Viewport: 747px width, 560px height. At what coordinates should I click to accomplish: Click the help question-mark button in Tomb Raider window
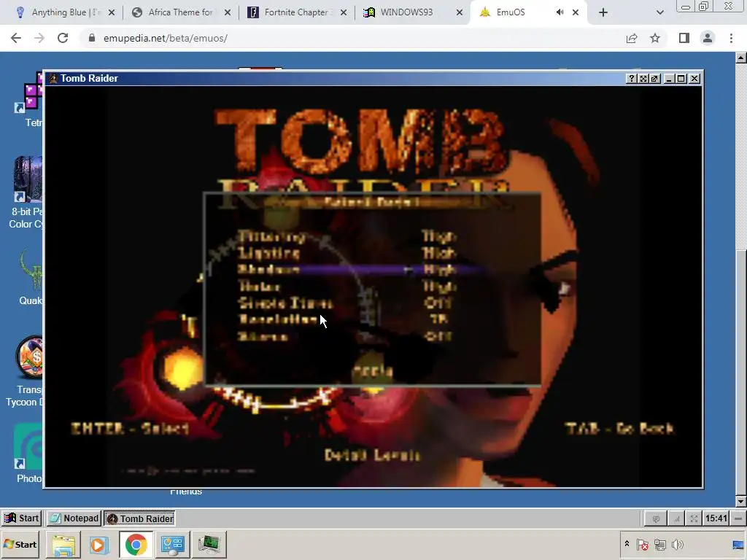(631, 79)
